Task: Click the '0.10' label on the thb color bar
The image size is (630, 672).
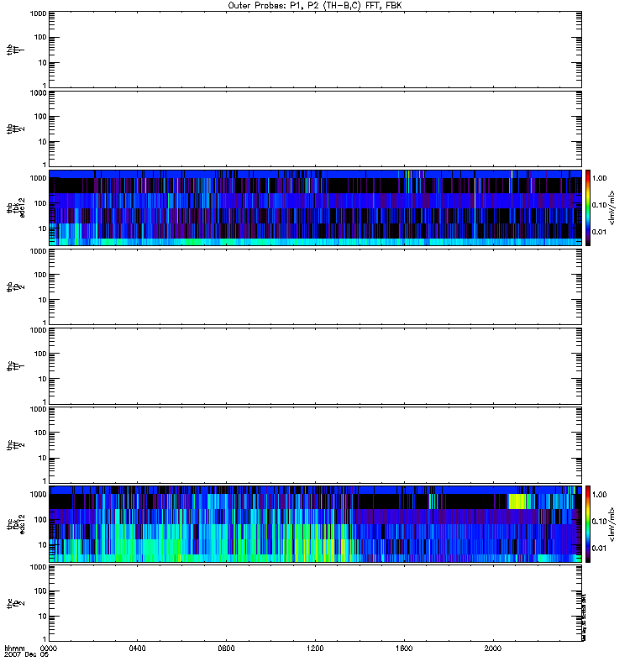Action: [x=599, y=205]
